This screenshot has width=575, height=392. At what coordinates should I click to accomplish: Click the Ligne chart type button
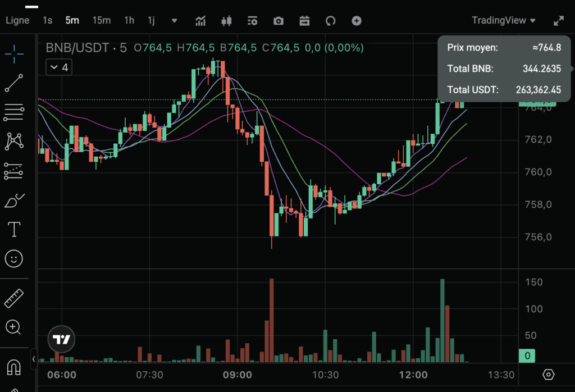pyautogui.click(x=17, y=20)
